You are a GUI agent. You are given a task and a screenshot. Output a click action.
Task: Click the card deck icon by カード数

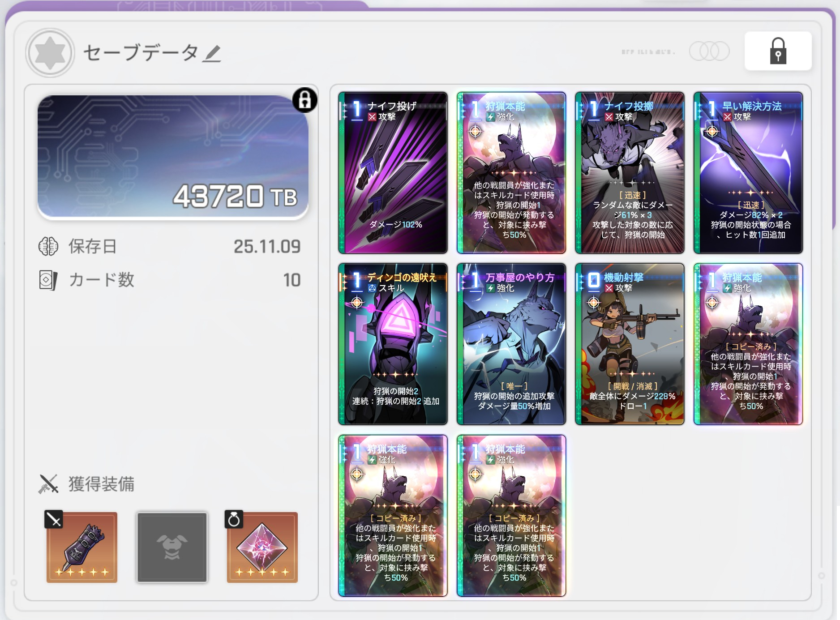click(x=48, y=280)
